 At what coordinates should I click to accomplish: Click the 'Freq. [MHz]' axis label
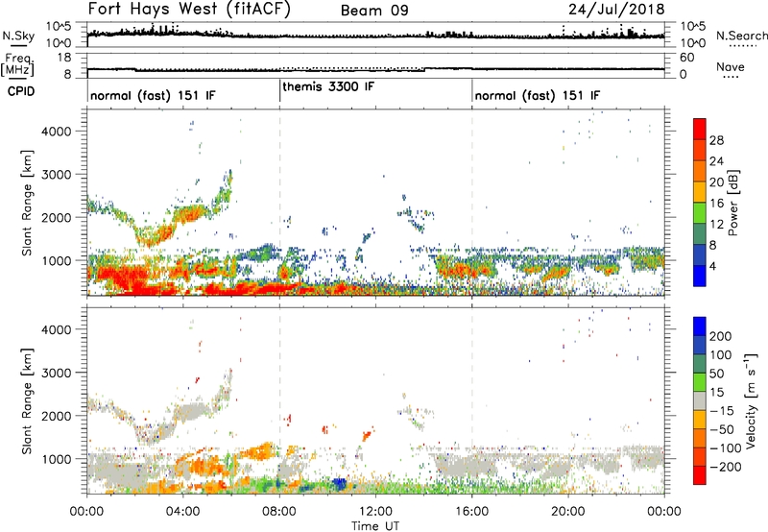[18, 65]
